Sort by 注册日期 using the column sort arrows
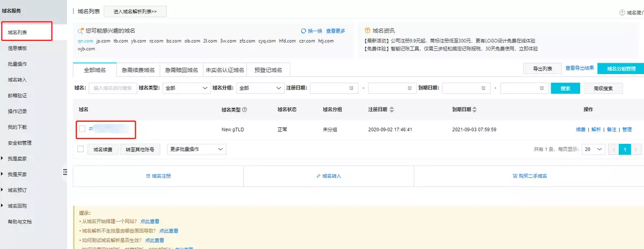The height and width of the screenshot is (249, 644). [x=392, y=109]
